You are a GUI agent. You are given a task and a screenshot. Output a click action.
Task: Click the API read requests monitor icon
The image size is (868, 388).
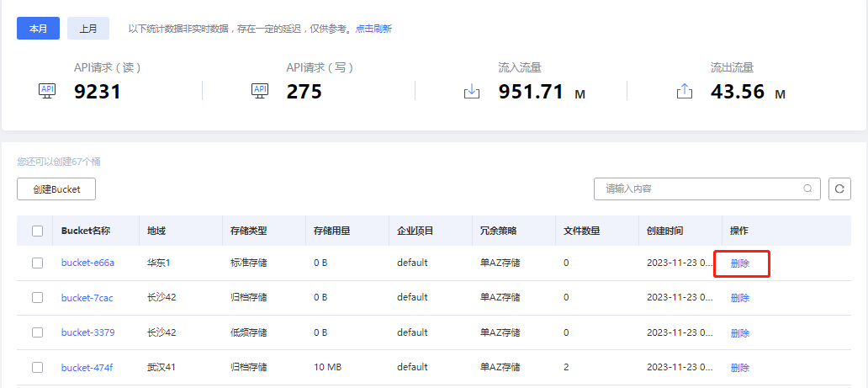click(47, 91)
